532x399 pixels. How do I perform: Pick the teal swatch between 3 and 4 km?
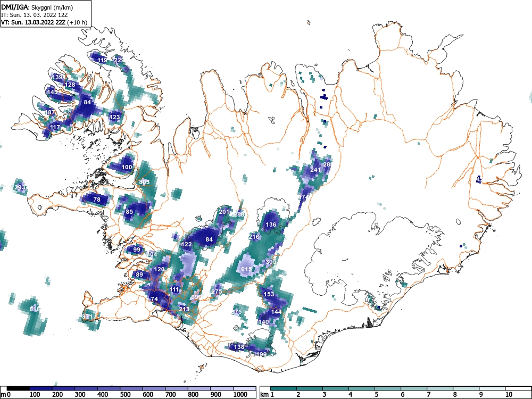pyautogui.click(x=336, y=388)
